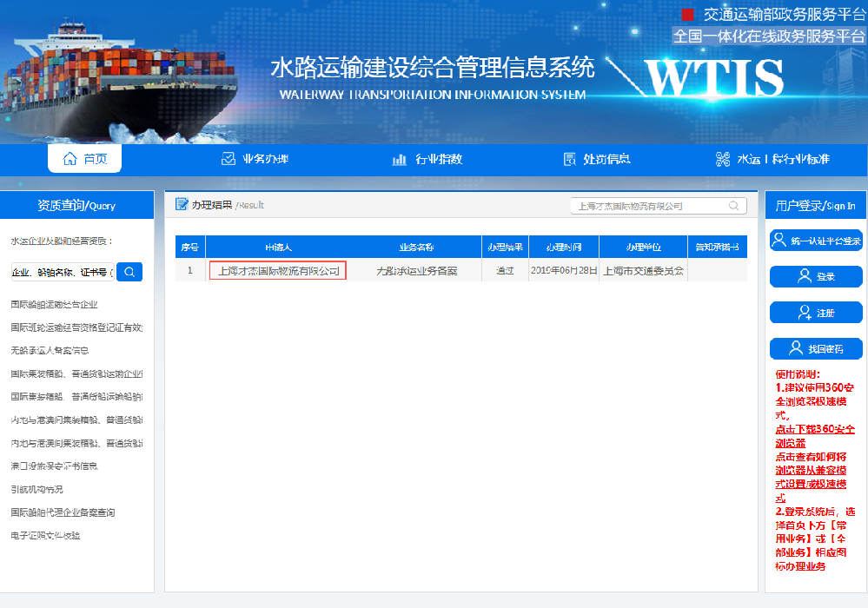The width and height of the screenshot is (868, 608).
Task: Open the 交通运输部政务服务平台 link
Action: click(x=784, y=15)
